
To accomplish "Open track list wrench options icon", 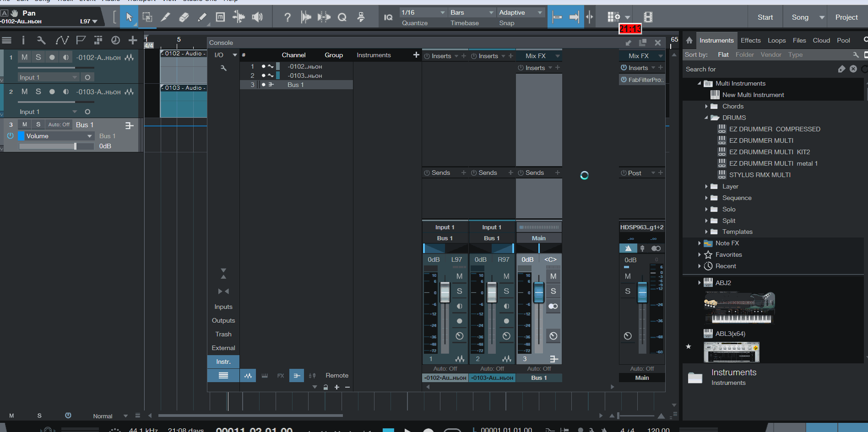I will 41,40.
